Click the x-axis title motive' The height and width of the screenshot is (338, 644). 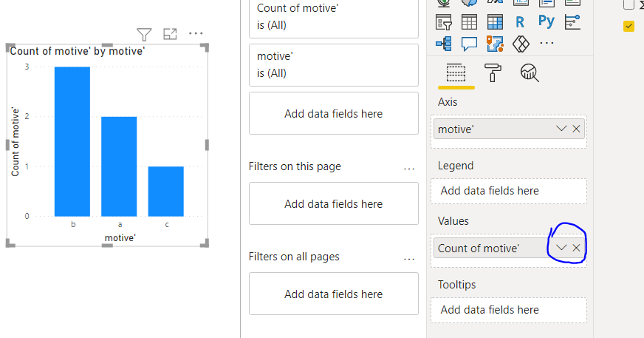[120, 237]
